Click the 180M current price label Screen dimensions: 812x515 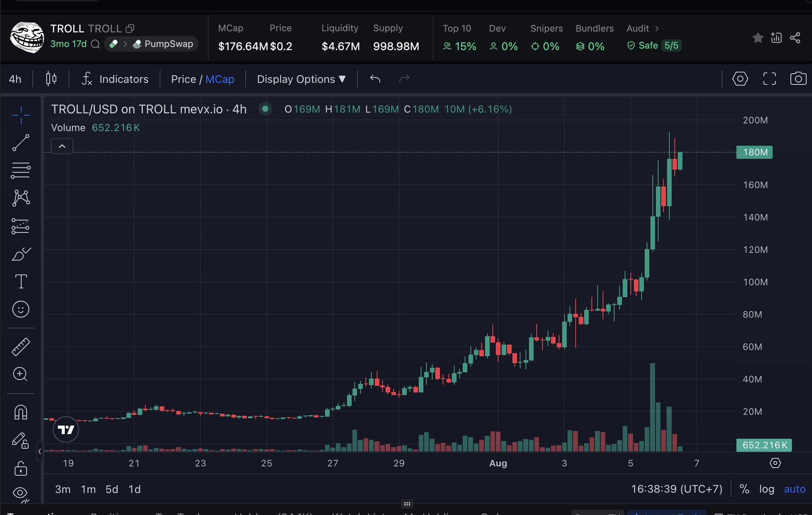pyautogui.click(x=755, y=152)
